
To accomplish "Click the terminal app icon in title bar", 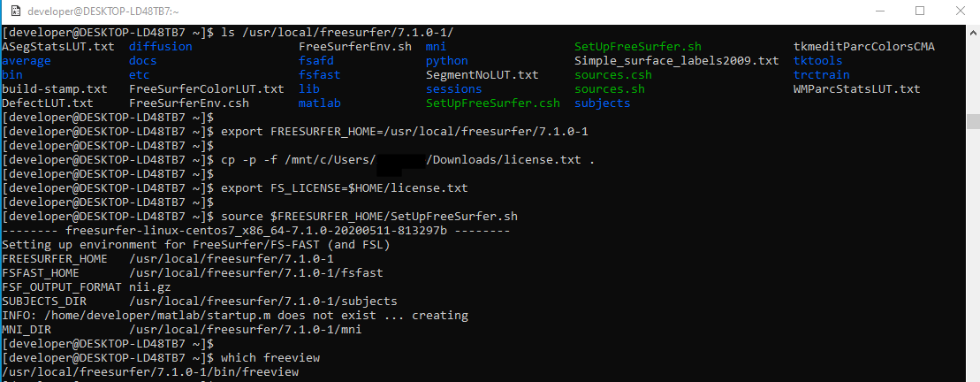I will tap(13, 11).
